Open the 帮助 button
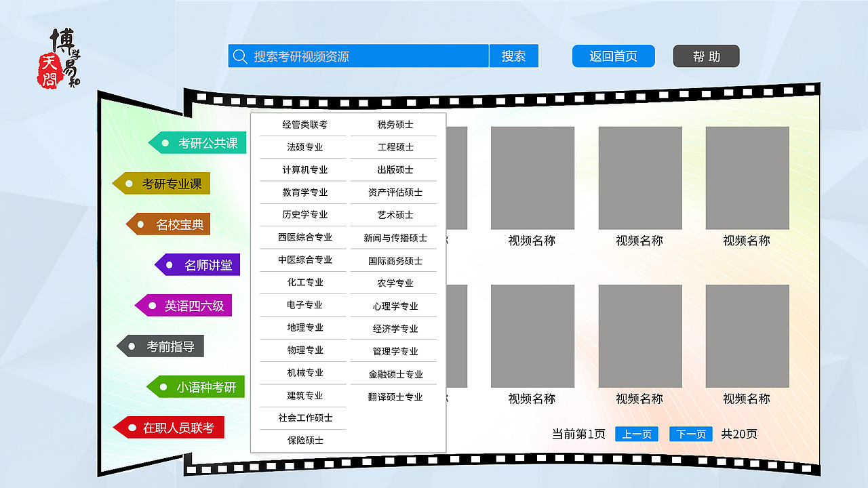Screen dimensions: 868x488 tap(706, 56)
